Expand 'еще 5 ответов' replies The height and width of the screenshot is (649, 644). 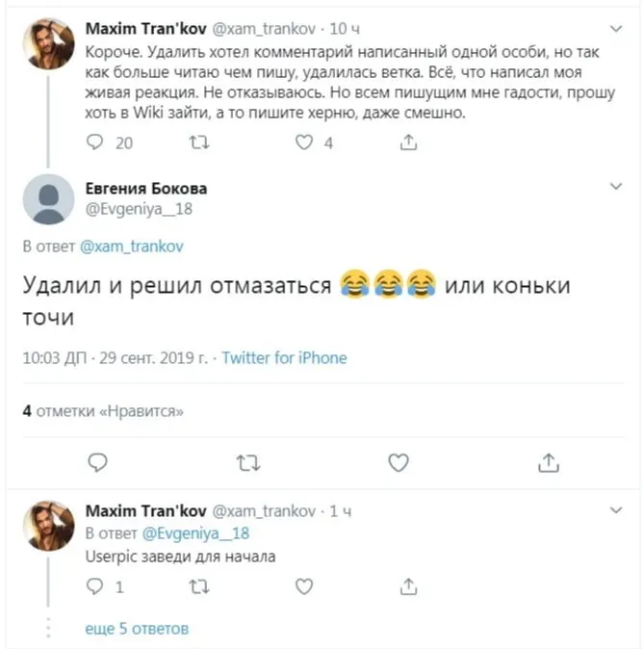click(x=137, y=629)
